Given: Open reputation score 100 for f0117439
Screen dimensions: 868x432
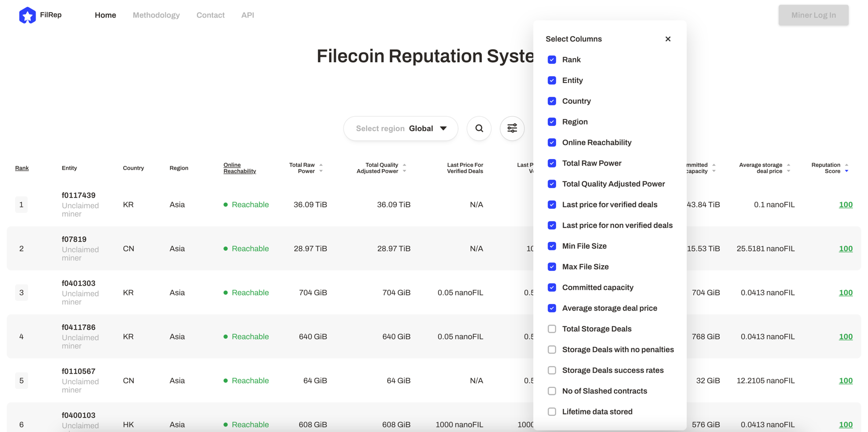Looking at the screenshot, I should pyautogui.click(x=845, y=205).
